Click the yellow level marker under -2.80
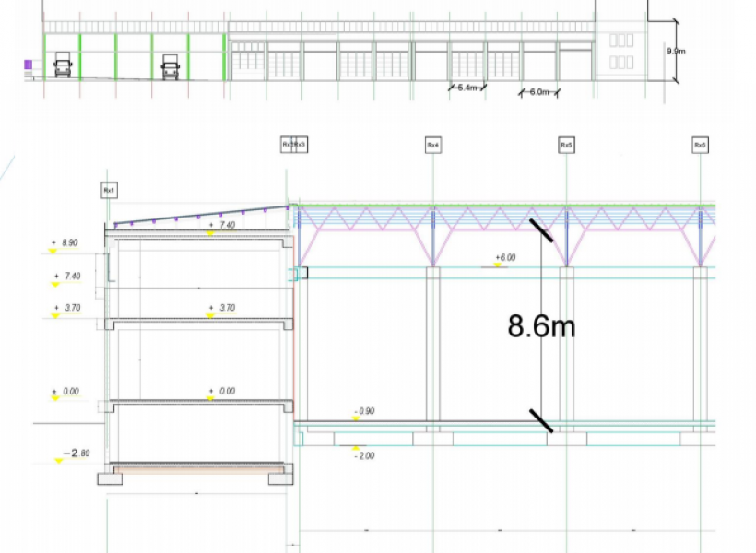The height and width of the screenshot is (553, 756). point(58,461)
